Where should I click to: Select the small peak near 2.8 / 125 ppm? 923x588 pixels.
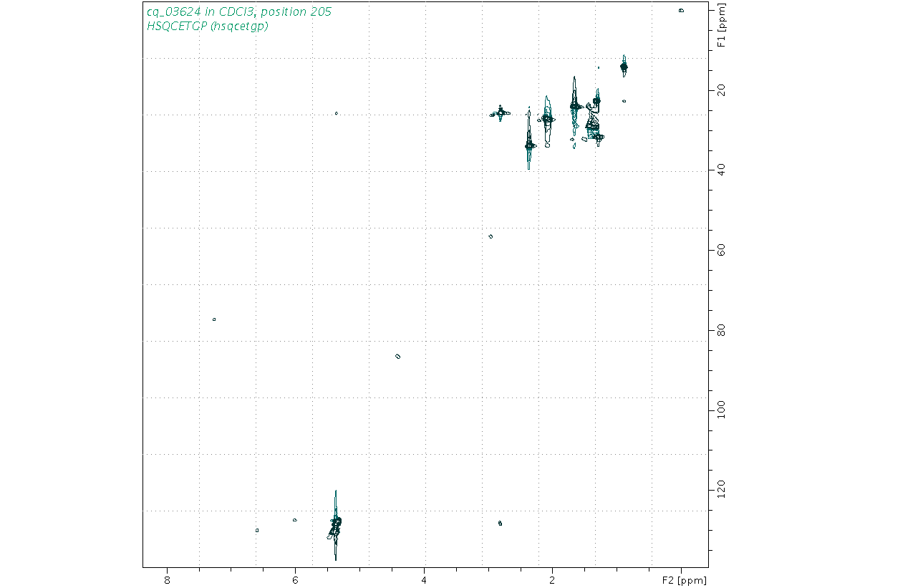click(500, 523)
